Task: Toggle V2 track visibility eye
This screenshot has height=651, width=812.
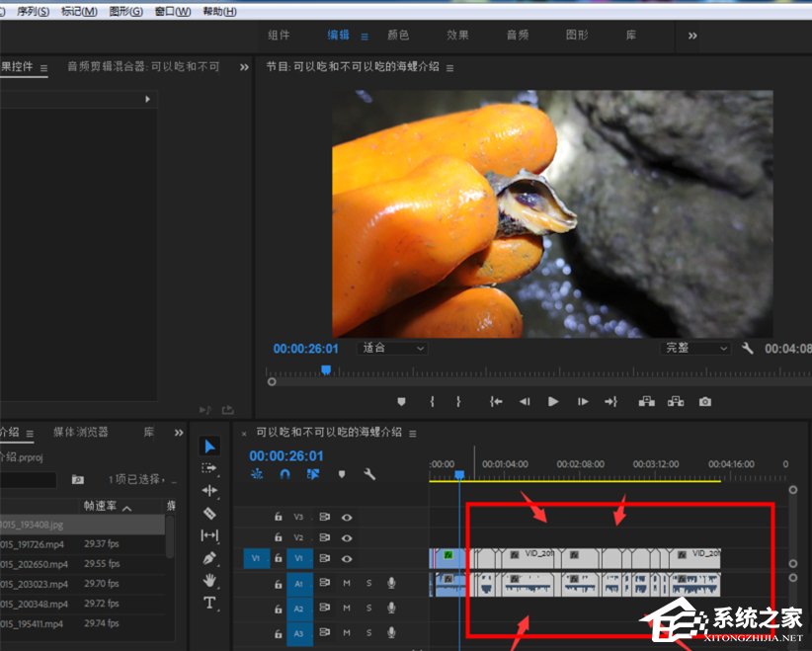Action: coord(347,537)
